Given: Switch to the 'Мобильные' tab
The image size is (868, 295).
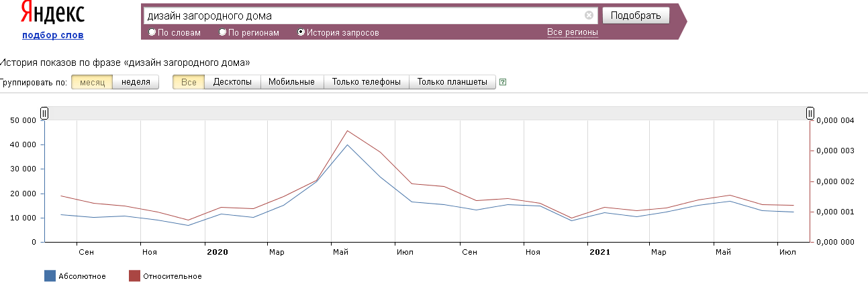Looking at the screenshot, I should click(x=291, y=82).
